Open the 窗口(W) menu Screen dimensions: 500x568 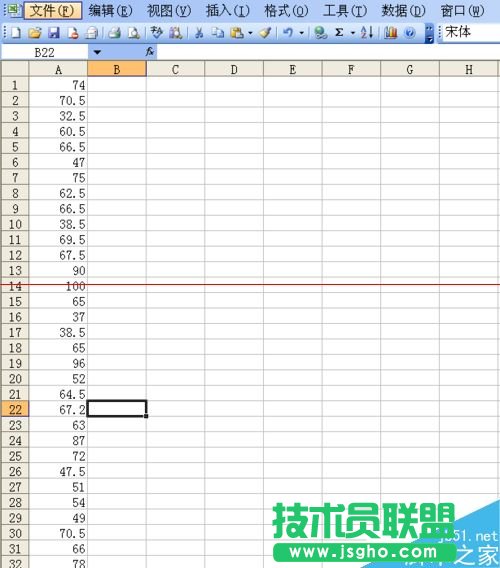pos(462,11)
